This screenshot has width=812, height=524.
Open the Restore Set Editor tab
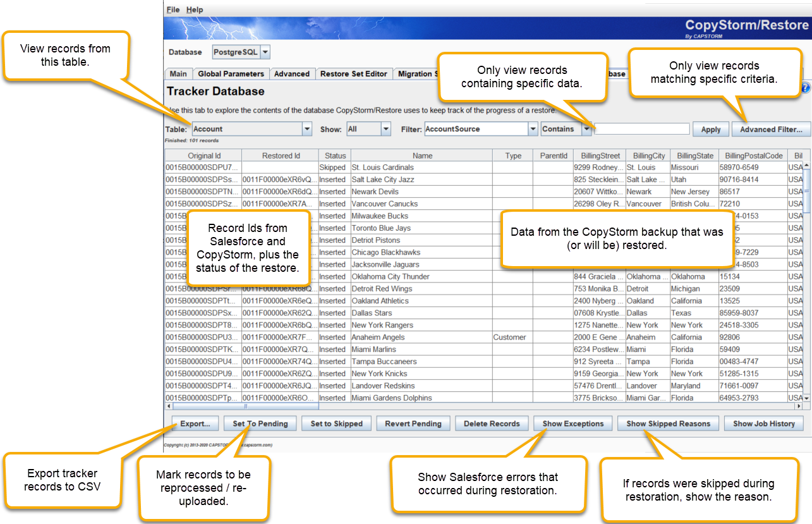pos(354,73)
